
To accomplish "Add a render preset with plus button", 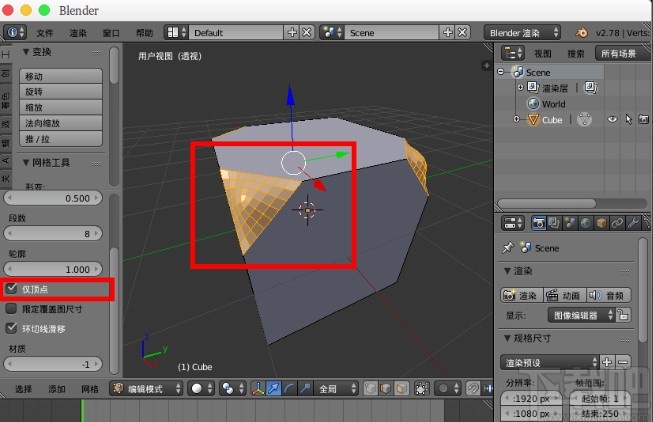I will [607, 362].
